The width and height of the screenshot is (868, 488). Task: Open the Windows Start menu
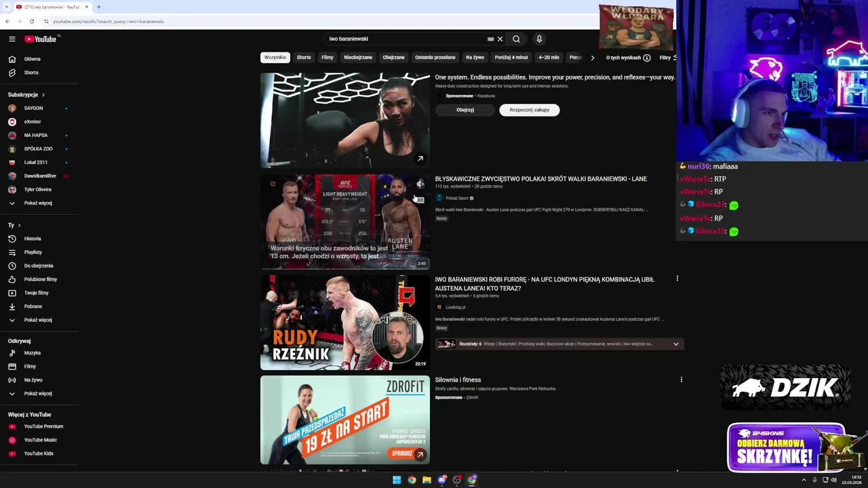[x=397, y=480]
